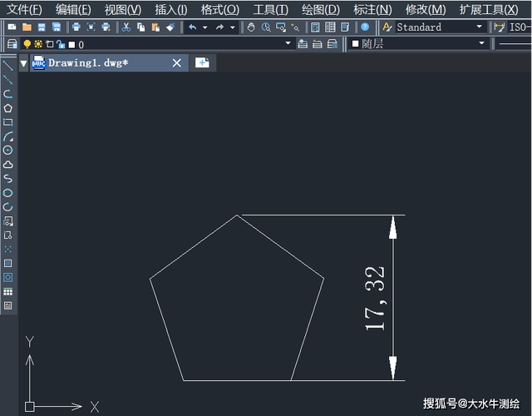Click the Insert block tool
This screenshot has height=416, width=532.
coord(7,221)
